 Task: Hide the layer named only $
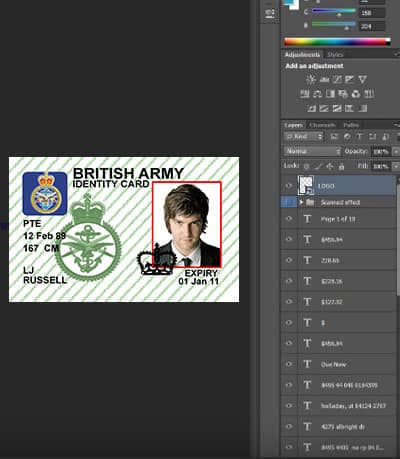pyautogui.click(x=289, y=322)
